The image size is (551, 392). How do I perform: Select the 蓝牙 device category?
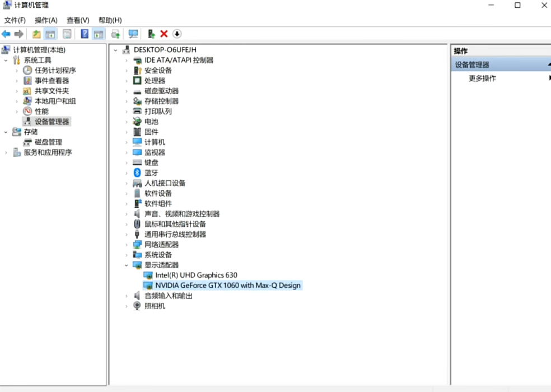pyautogui.click(x=151, y=173)
